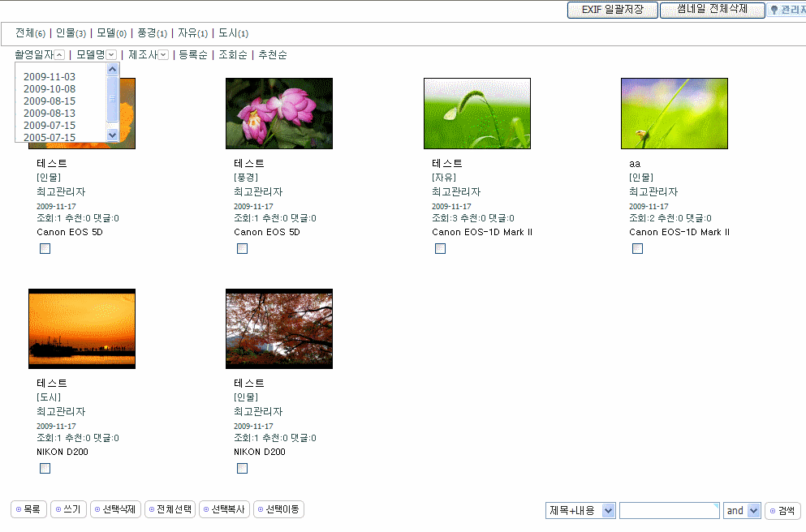Viewport: 806px width, 532px height.
Task: Click date list scroll up arrow
Action: point(113,69)
